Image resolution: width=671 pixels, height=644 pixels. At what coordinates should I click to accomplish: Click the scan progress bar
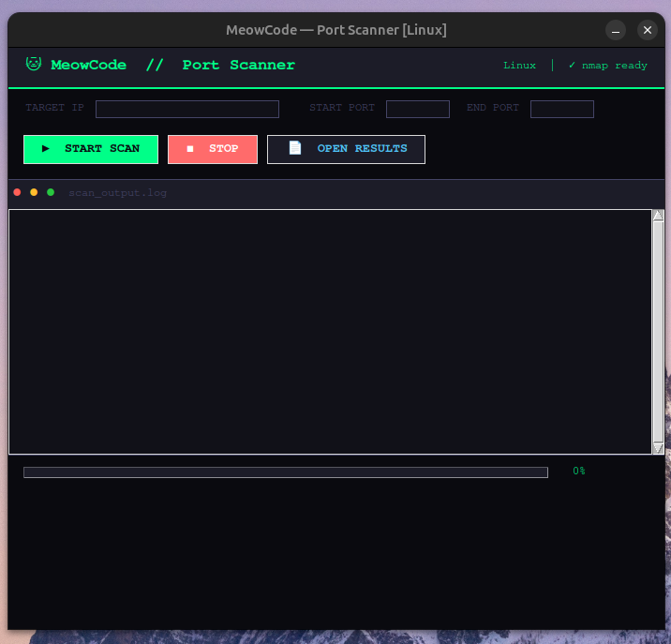coord(286,472)
